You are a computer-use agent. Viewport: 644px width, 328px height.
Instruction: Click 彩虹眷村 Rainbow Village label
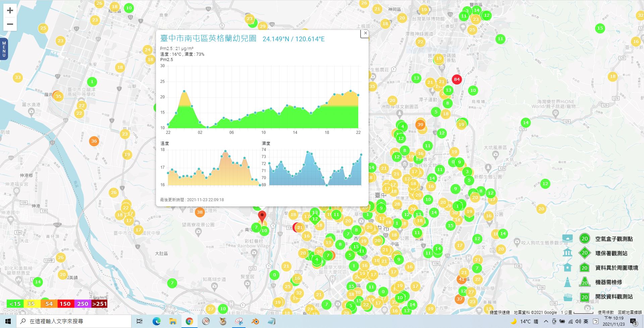tap(254, 243)
